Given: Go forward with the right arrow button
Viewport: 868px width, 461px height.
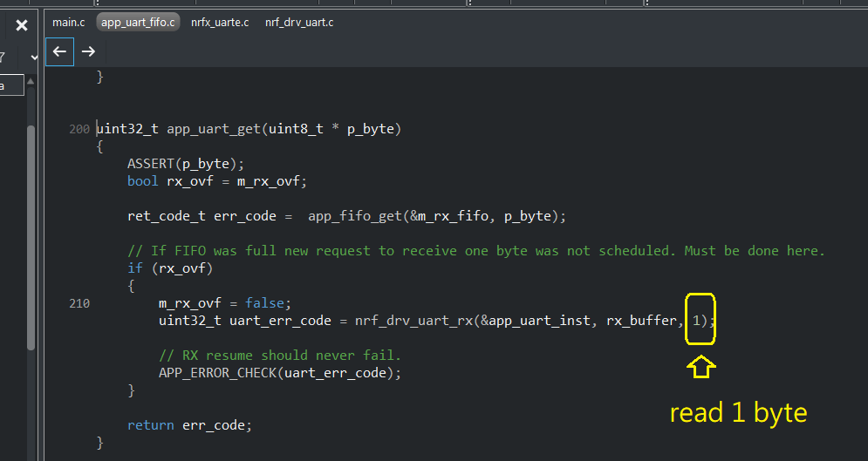Looking at the screenshot, I should point(88,52).
